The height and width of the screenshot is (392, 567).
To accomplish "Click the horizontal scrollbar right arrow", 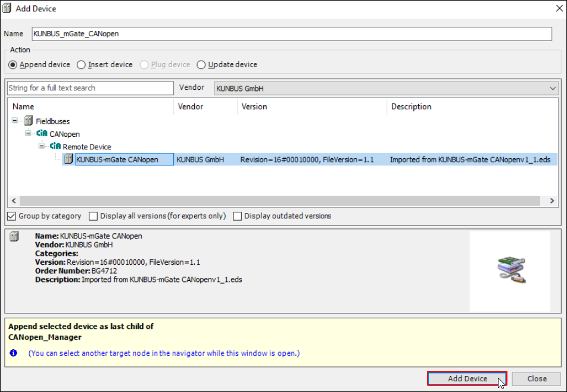I will pyautogui.click(x=552, y=200).
